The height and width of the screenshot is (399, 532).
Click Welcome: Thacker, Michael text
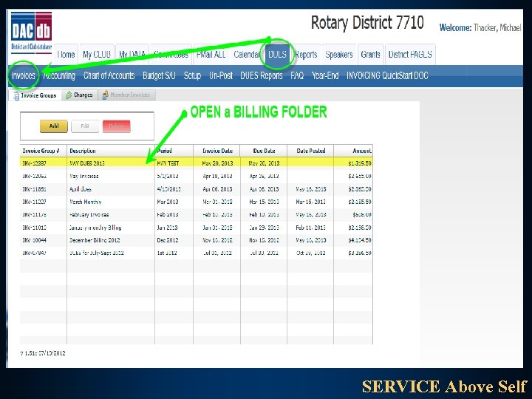tap(480, 28)
